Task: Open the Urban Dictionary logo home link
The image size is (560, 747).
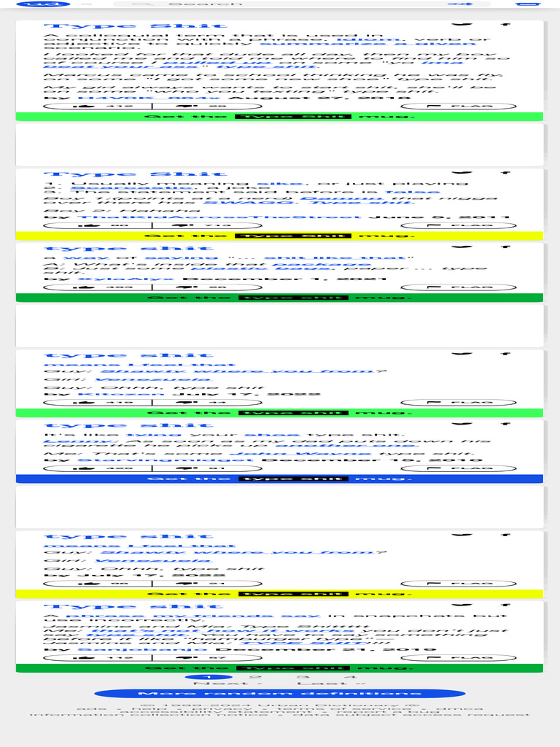Action: (x=43, y=4)
